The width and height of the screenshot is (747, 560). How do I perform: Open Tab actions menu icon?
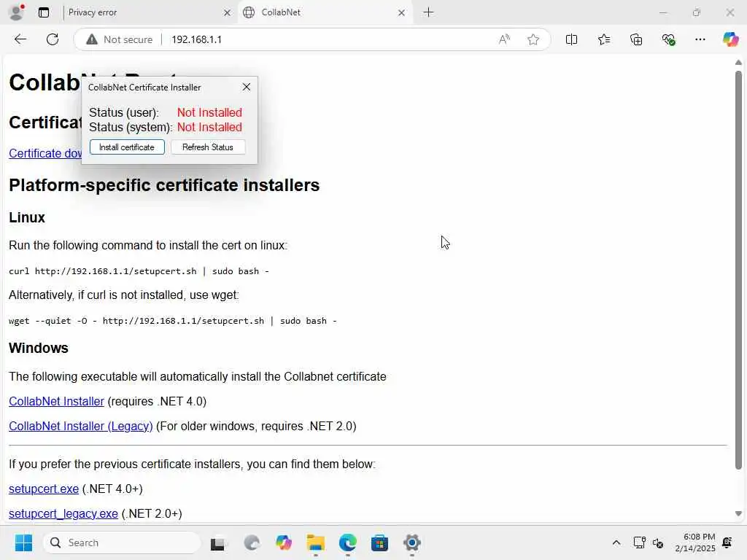(x=44, y=12)
